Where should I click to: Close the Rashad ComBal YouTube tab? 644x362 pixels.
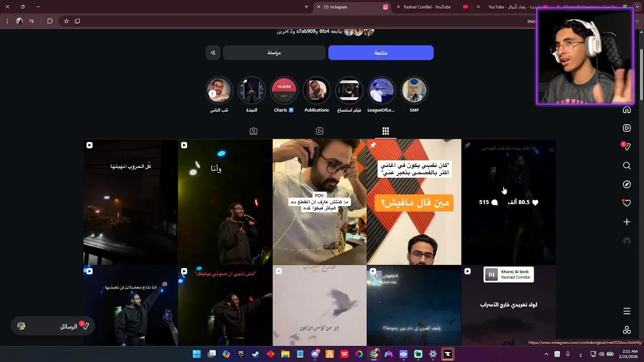pyautogui.click(x=398, y=7)
